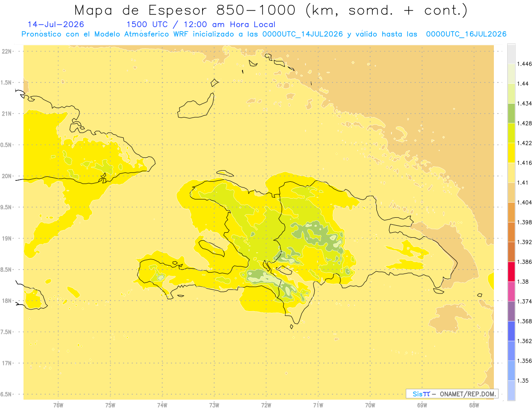
Task: Click the colorbar value '1.392'
Action: [524, 242]
